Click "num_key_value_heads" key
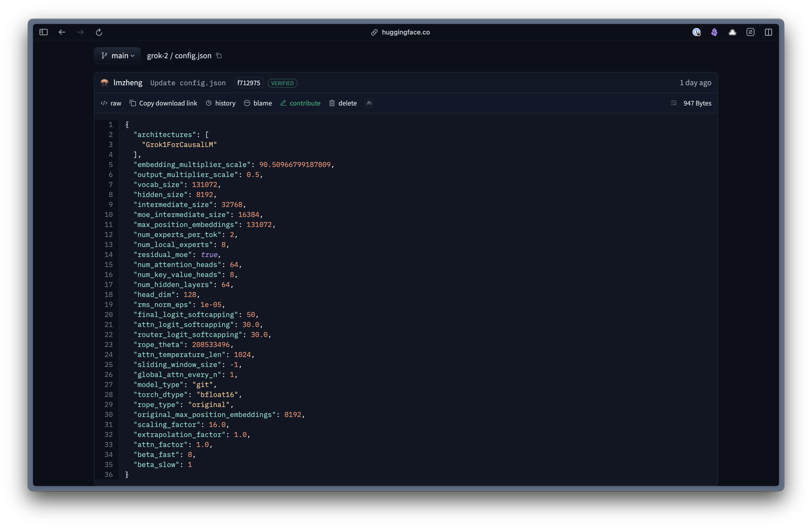This screenshot has width=812, height=528. click(x=177, y=274)
